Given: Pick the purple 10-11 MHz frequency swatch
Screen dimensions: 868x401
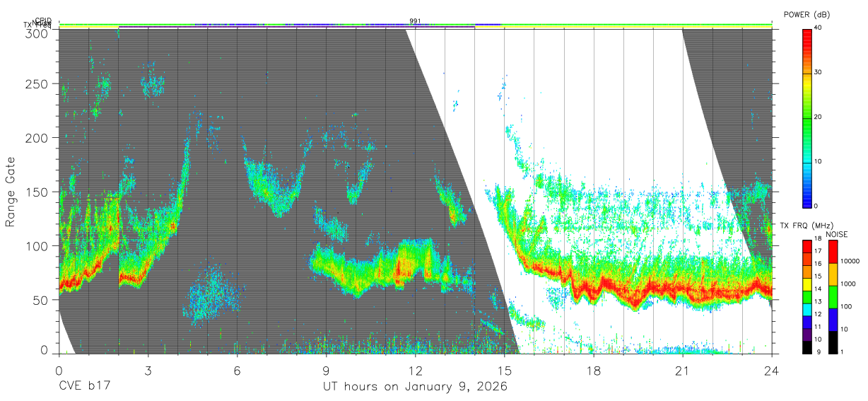Looking at the screenshot, I should pyautogui.click(x=807, y=335).
